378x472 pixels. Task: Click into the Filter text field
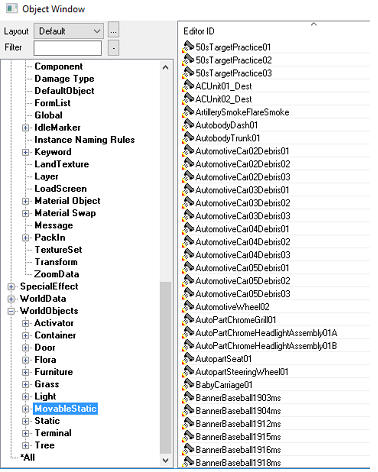pyautogui.click(x=68, y=48)
